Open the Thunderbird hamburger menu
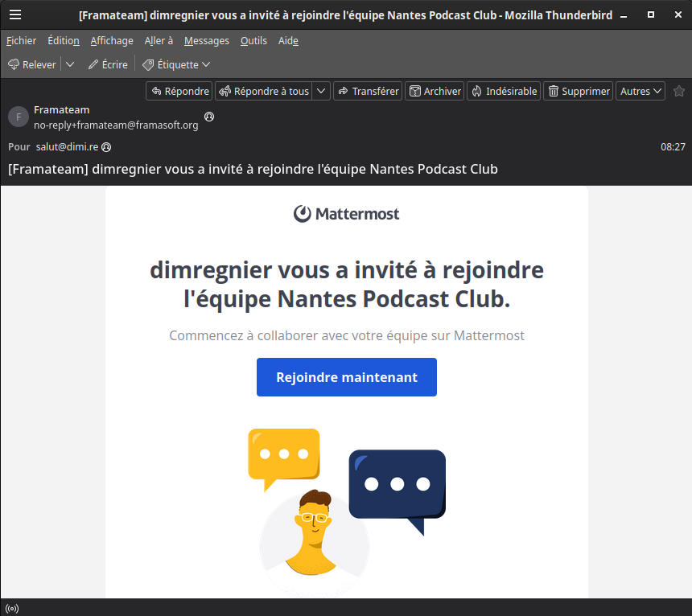 pyautogui.click(x=15, y=14)
